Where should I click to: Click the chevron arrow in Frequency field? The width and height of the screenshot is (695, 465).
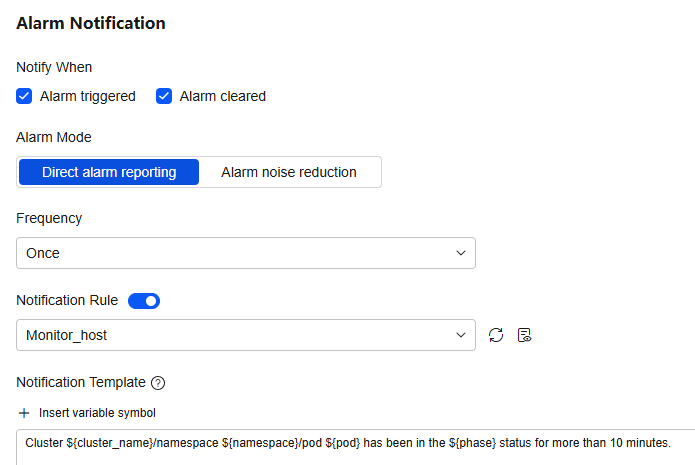pyautogui.click(x=461, y=253)
